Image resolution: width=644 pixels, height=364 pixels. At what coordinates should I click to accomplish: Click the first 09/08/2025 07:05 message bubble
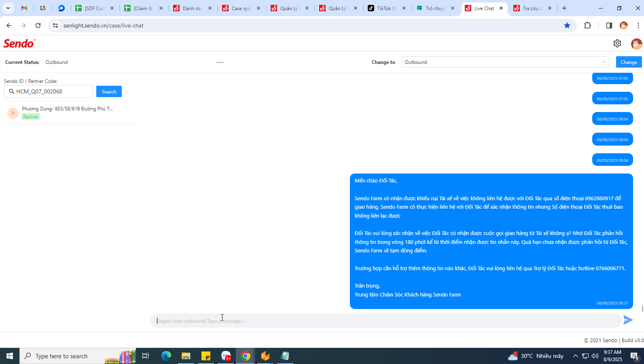pos(612,78)
